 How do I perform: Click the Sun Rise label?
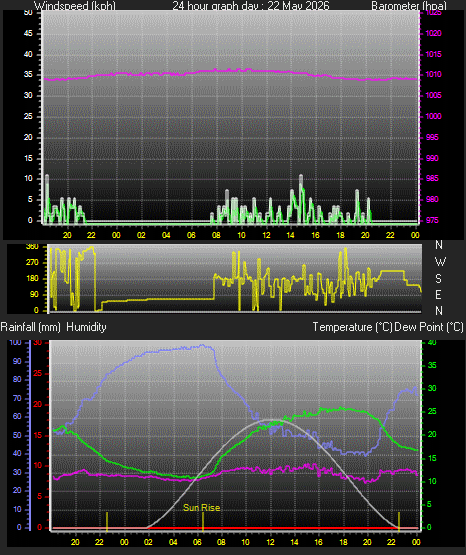click(201, 508)
